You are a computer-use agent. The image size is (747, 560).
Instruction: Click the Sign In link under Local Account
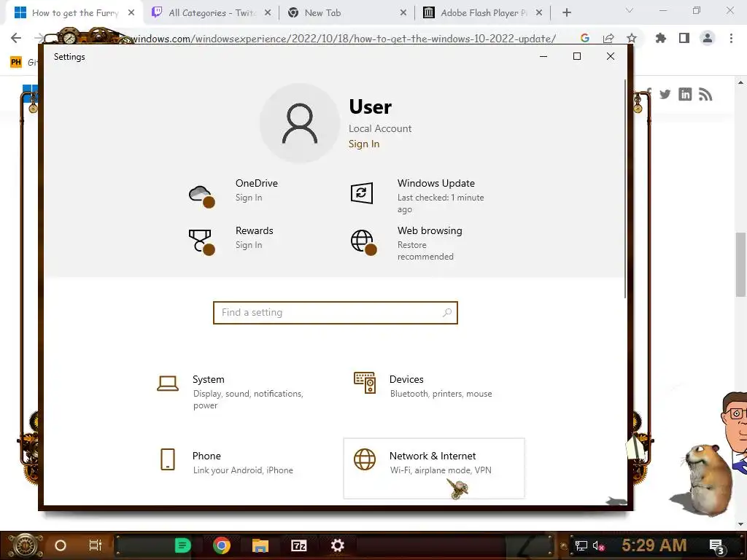coord(364,144)
